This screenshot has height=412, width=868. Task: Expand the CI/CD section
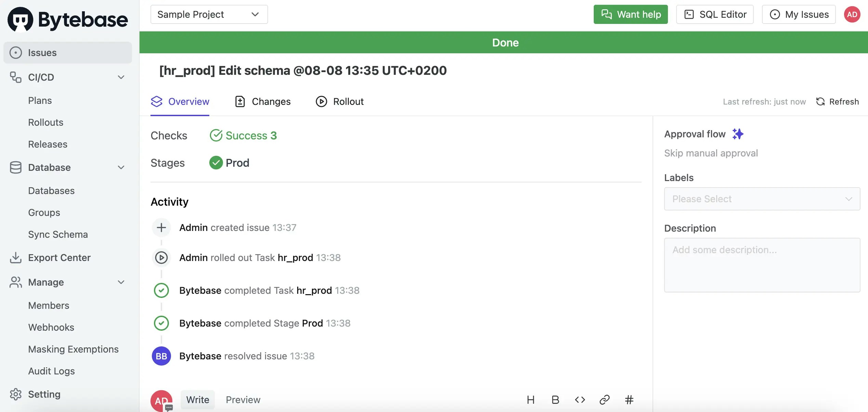tap(121, 77)
